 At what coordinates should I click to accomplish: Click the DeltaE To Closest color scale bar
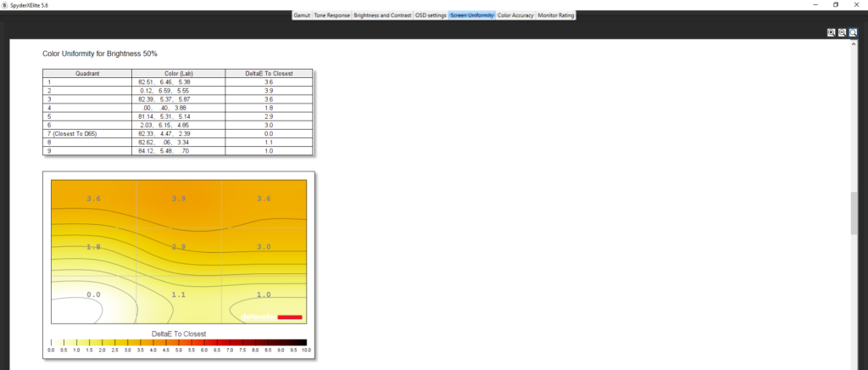point(179,342)
